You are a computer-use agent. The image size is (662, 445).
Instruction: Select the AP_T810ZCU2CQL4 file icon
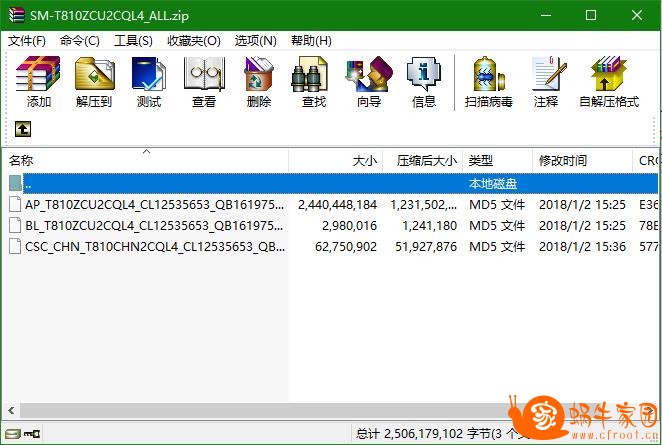tap(15, 204)
